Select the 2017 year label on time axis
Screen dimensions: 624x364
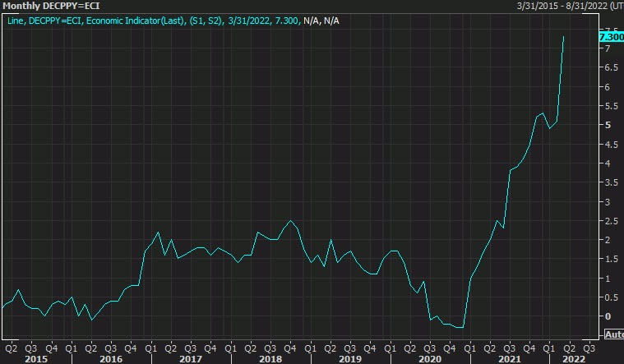190,358
